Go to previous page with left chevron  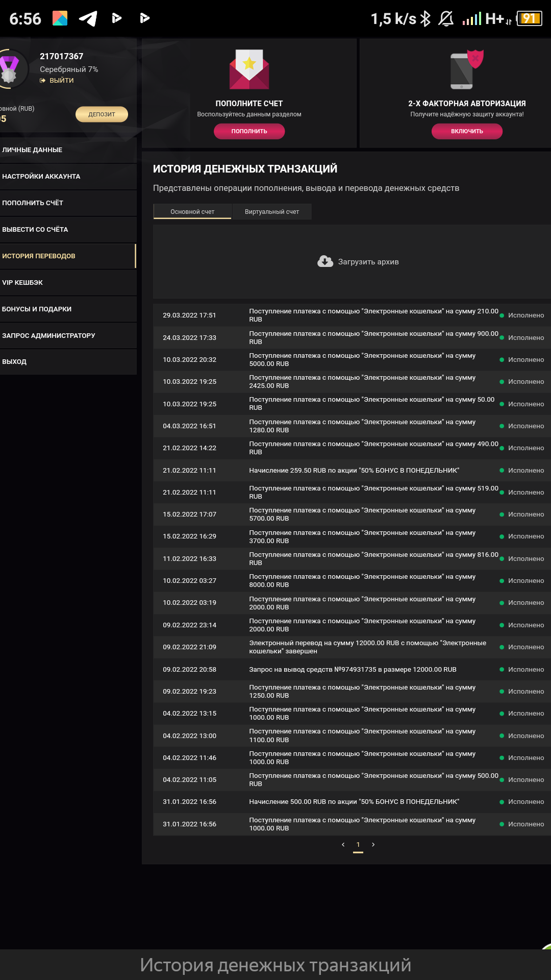[343, 845]
